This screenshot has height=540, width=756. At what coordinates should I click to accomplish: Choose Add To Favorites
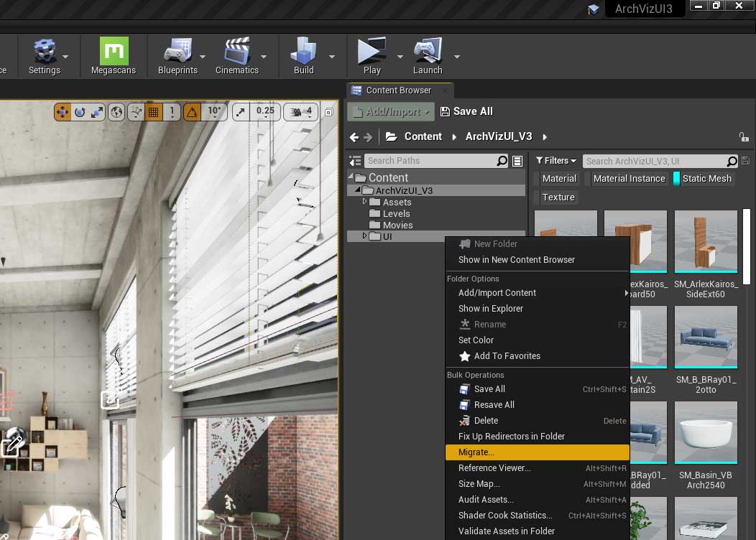[x=537, y=356]
